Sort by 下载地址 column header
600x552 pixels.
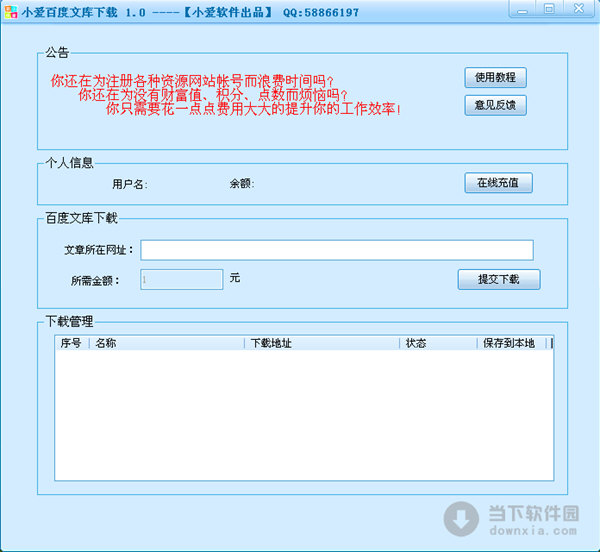321,343
